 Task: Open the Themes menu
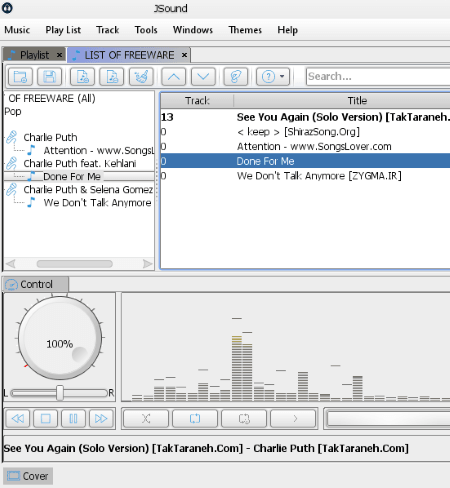pyautogui.click(x=245, y=30)
